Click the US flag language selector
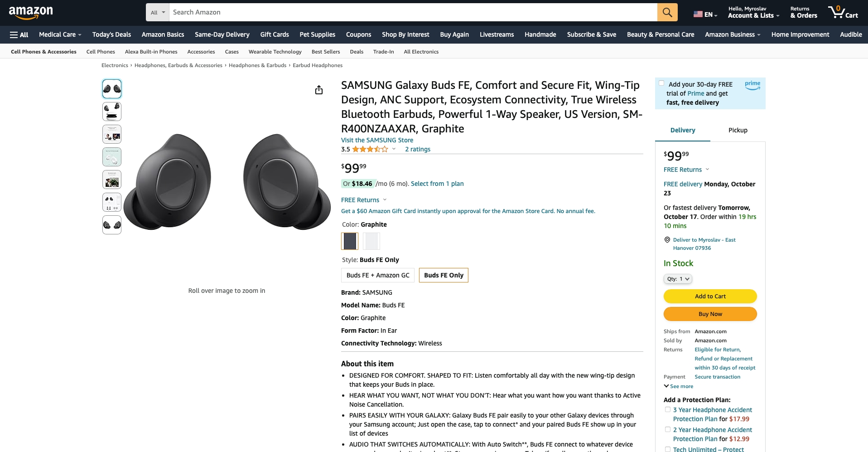This screenshot has width=868, height=452. [705, 14]
